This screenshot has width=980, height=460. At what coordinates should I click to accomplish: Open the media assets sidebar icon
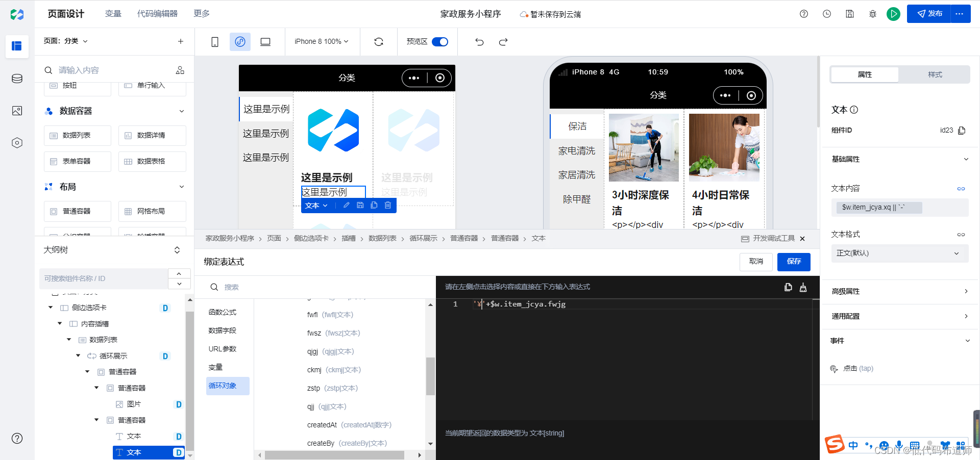click(17, 111)
